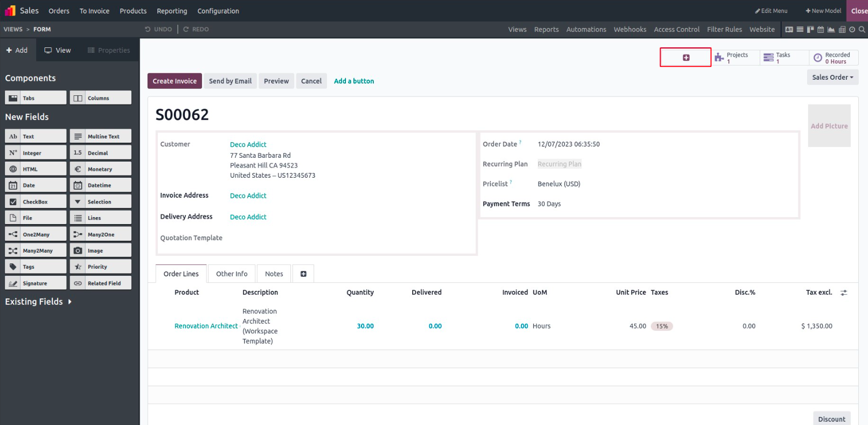Image resolution: width=868 pixels, height=425 pixels.
Task: Open the Reporting menu
Action: pyautogui.click(x=172, y=11)
